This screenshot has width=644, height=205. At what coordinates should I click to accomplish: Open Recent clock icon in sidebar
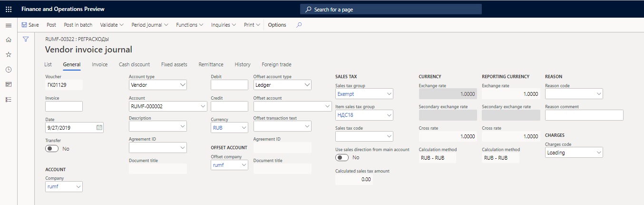coord(9,70)
